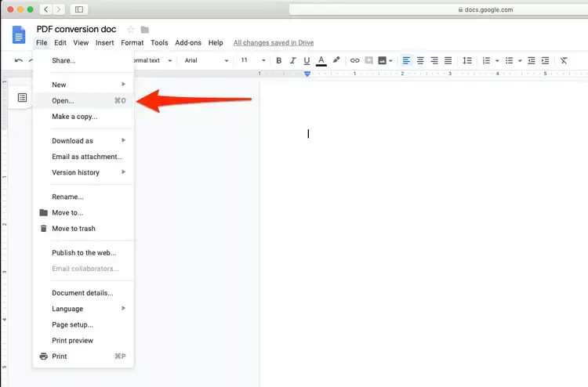Select Move to trash
Image resolution: width=588 pixels, height=387 pixels.
point(83,229)
